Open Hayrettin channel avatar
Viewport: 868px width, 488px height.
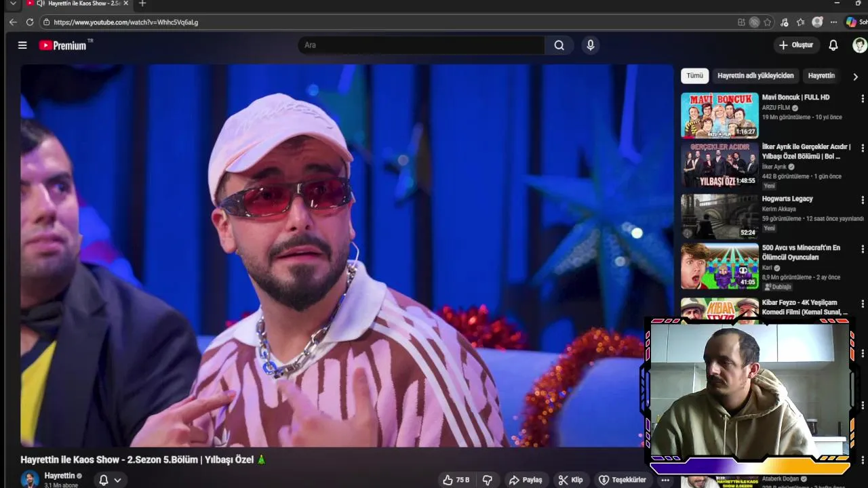pos(30,479)
